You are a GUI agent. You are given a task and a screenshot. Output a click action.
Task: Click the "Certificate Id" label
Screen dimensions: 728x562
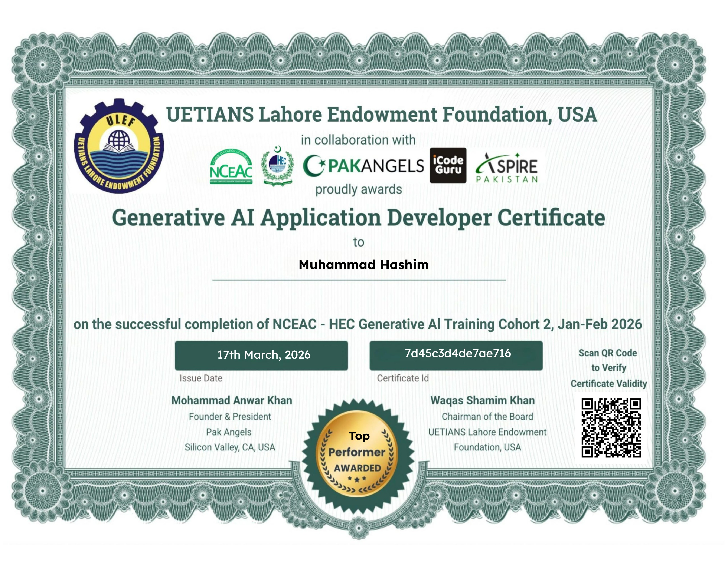click(x=403, y=378)
